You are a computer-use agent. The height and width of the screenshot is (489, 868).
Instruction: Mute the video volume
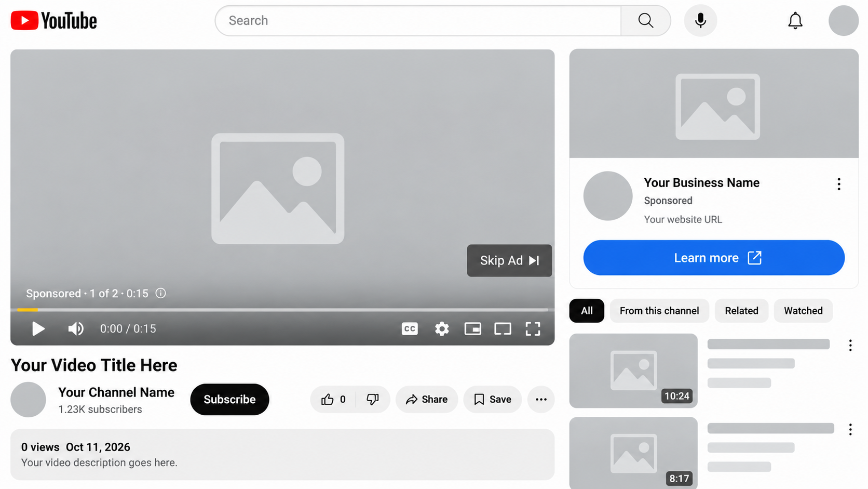76,328
